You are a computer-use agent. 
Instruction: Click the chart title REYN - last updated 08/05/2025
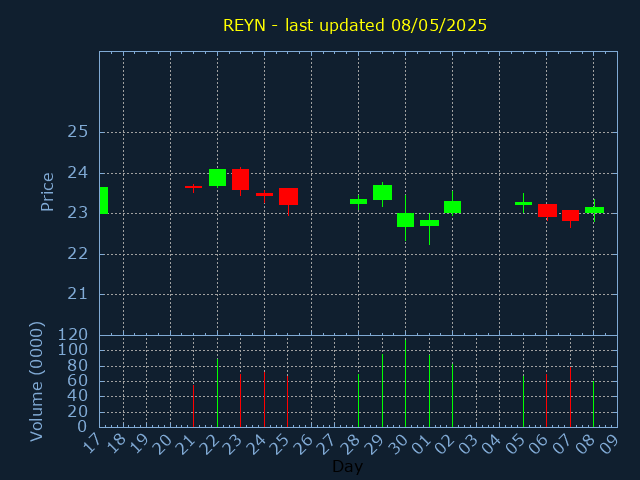355,25
